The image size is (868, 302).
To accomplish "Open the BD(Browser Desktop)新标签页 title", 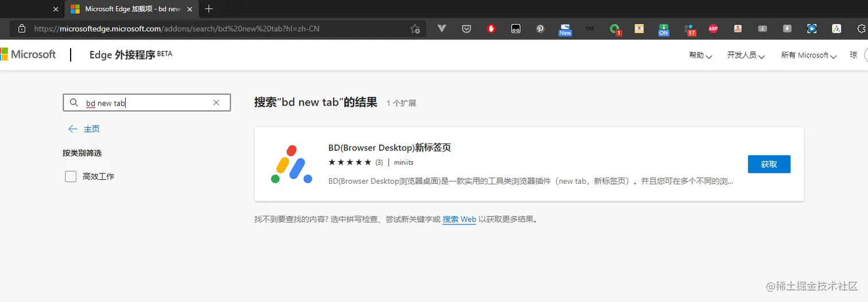I will [x=390, y=148].
